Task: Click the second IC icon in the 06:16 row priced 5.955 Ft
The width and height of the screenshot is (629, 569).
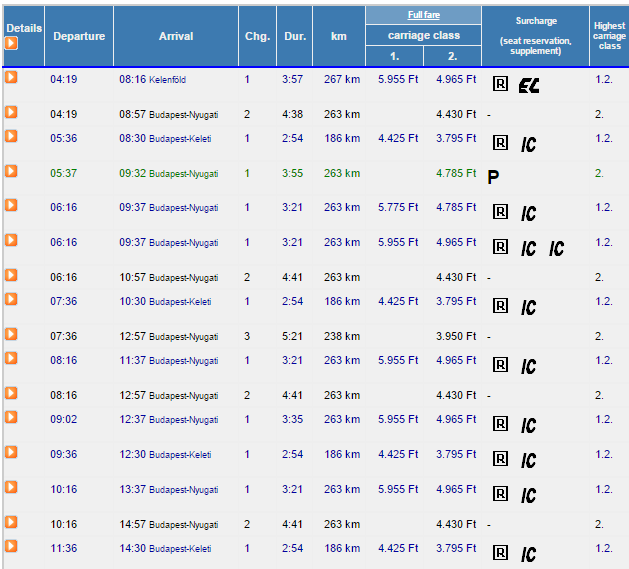Action: 556,248
